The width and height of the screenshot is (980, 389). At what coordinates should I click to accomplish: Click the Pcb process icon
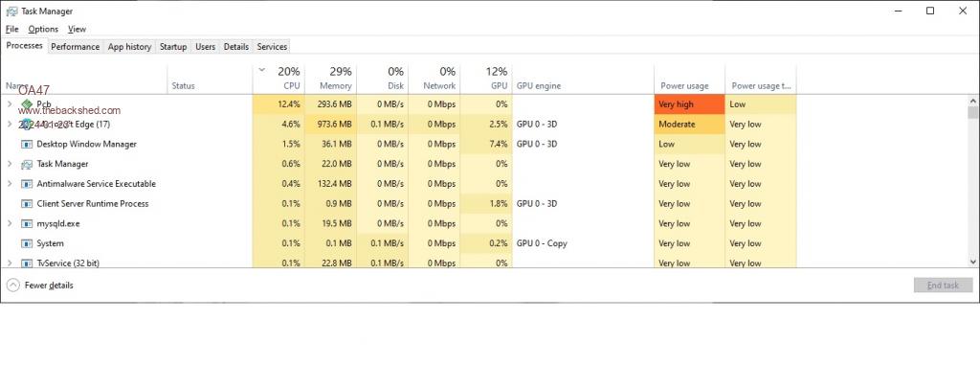[26, 104]
